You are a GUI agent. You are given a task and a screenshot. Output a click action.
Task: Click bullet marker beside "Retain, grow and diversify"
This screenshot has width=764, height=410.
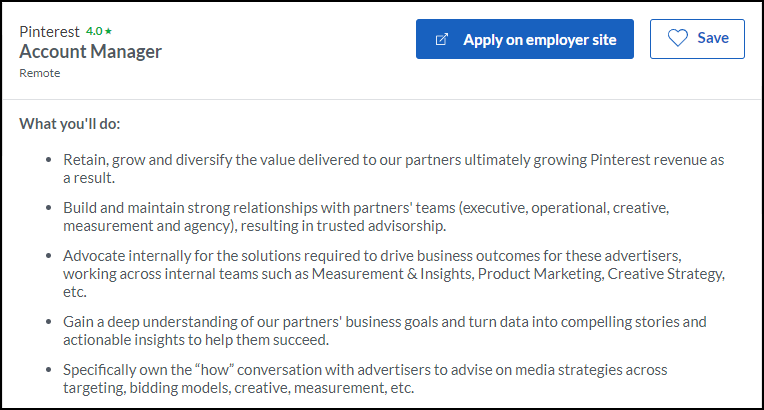(x=50, y=160)
